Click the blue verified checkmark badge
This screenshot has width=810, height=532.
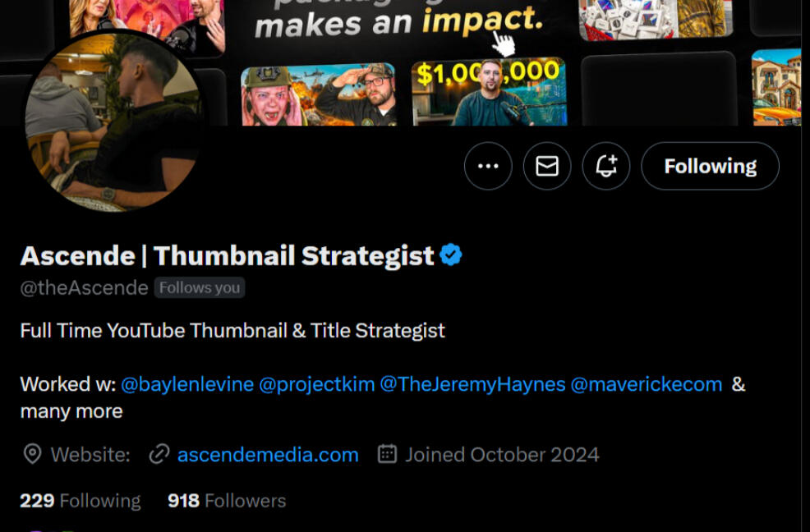tap(451, 255)
